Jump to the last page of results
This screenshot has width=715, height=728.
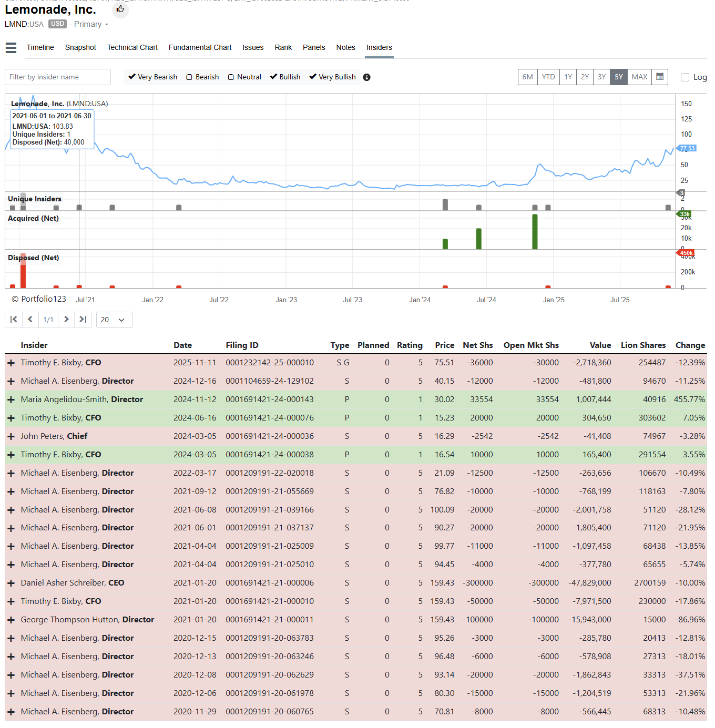(83, 320)
